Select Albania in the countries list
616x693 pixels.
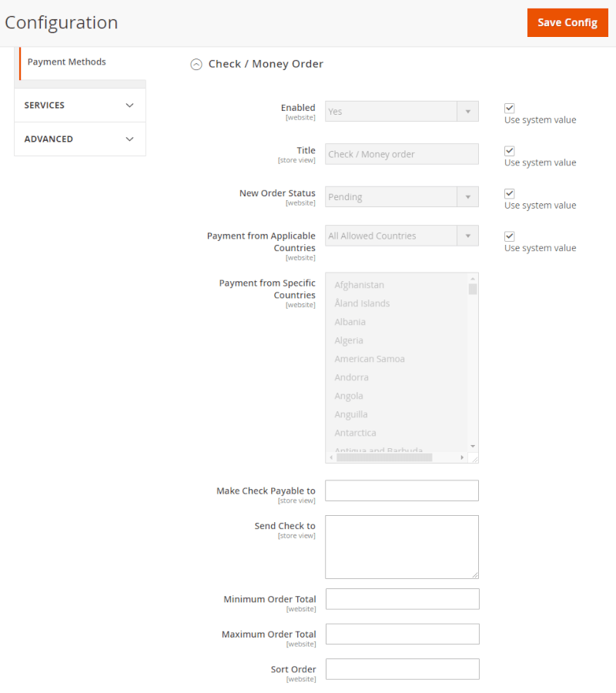350,321
